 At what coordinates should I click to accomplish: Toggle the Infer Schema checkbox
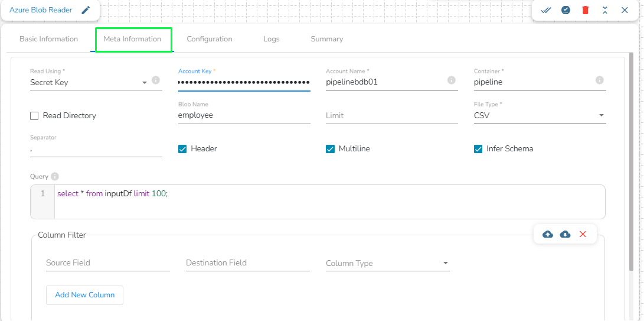478,149
